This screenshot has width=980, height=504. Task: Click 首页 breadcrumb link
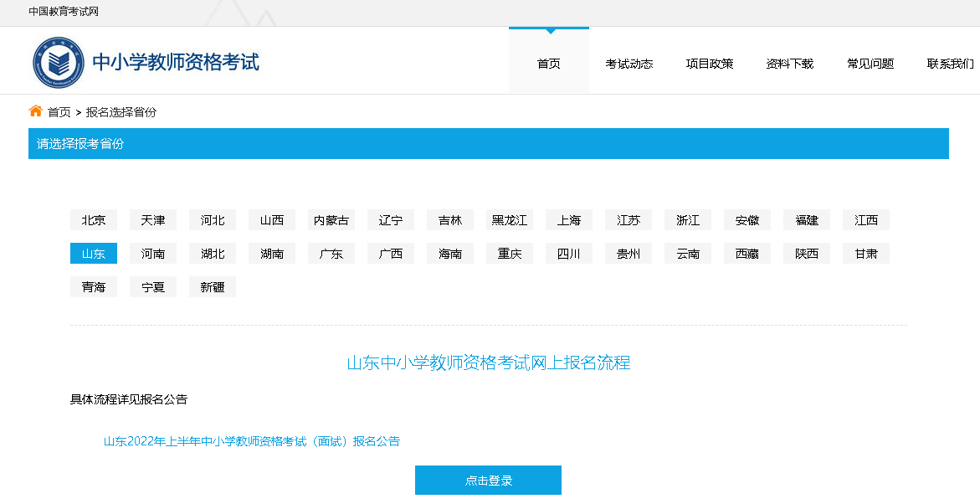(x=59, y=112)
